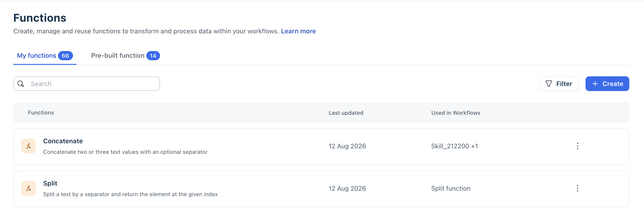The height and width of the screenshot is (212, 644).
Task: Open the Split row three-dots menu
Action: [577, 189]
